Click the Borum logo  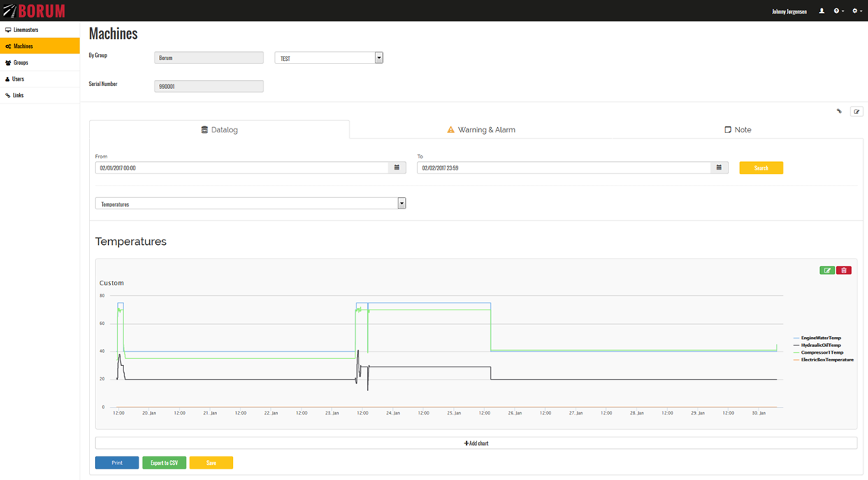(34, 11)
